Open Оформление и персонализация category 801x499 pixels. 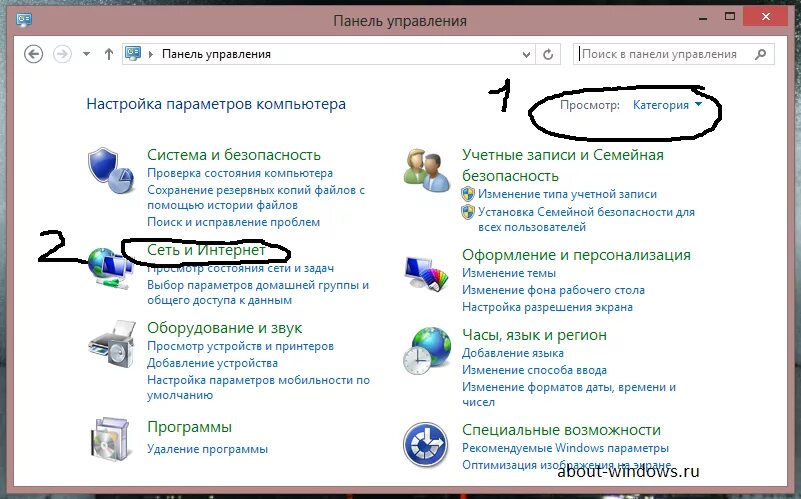[576, 255]
